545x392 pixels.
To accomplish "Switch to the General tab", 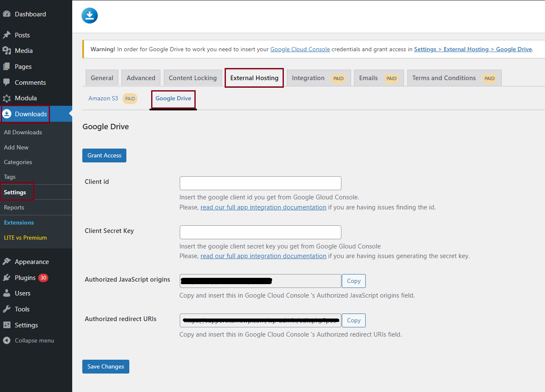I will pos(102,78).
